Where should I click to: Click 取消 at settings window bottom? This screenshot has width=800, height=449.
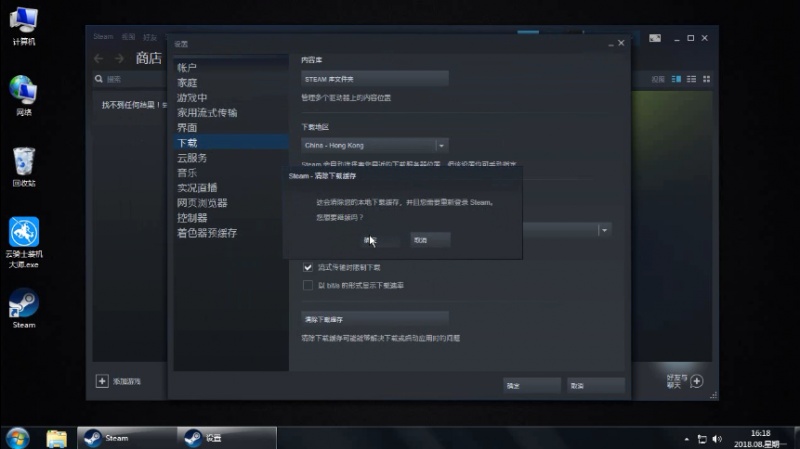point(595,386)
